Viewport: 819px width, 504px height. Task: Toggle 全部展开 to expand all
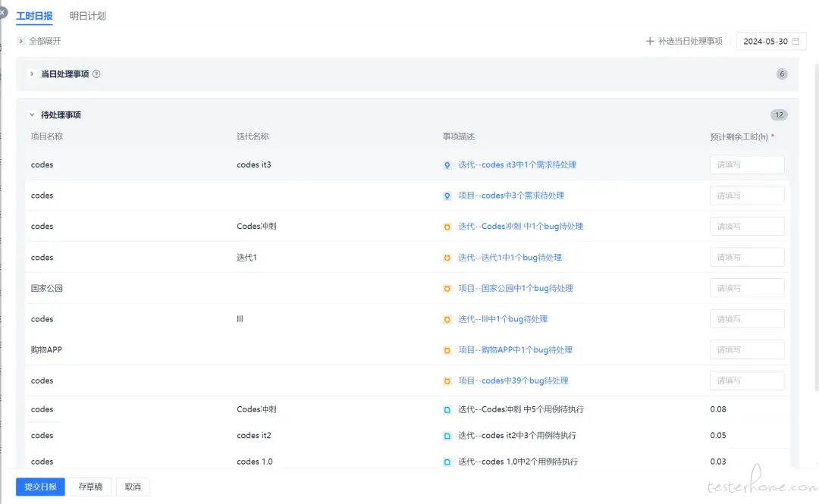pyautogui.click(x=39, y=41)
